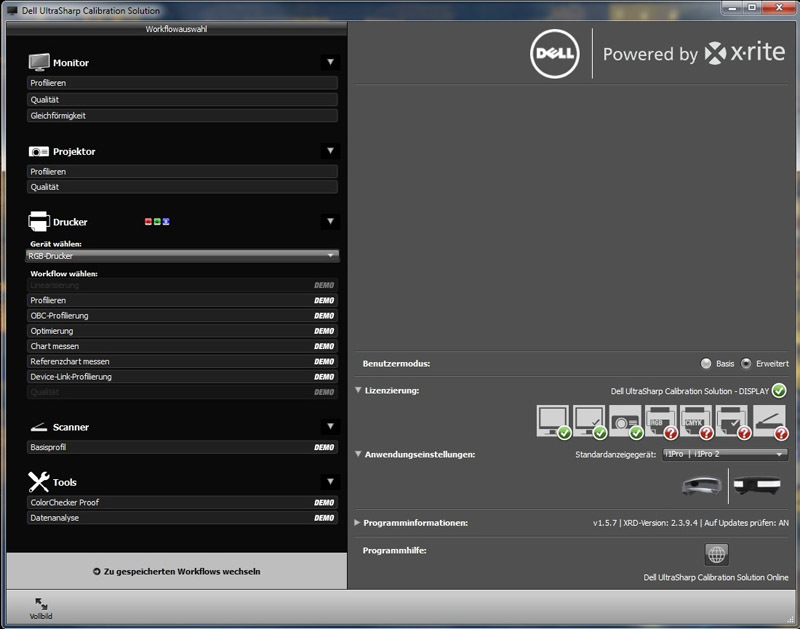800x629 pixels.
Task: Open ColorChecker Proof tool
Action: 182,502
